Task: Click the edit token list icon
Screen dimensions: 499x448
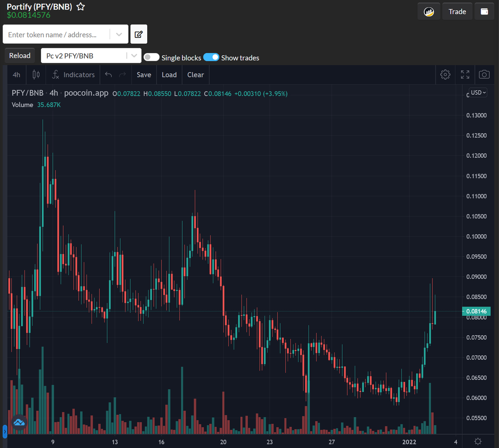Action: point(139,34)
